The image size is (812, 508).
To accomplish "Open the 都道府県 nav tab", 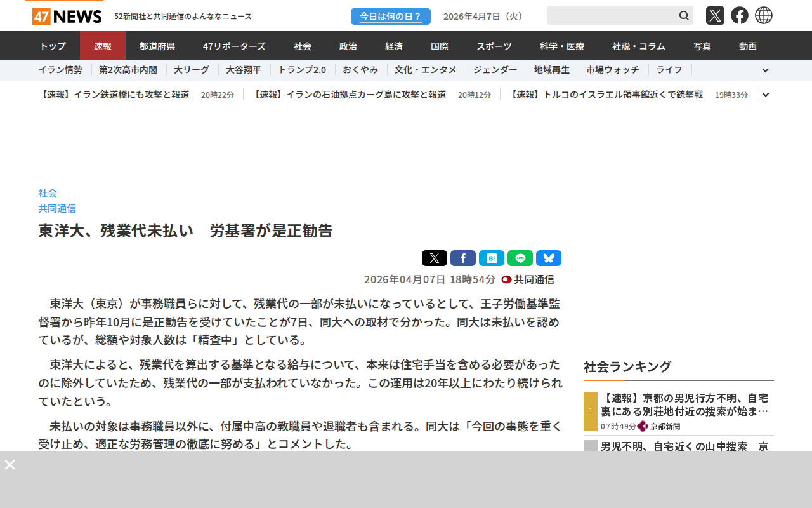I will (x=157, y=46).
